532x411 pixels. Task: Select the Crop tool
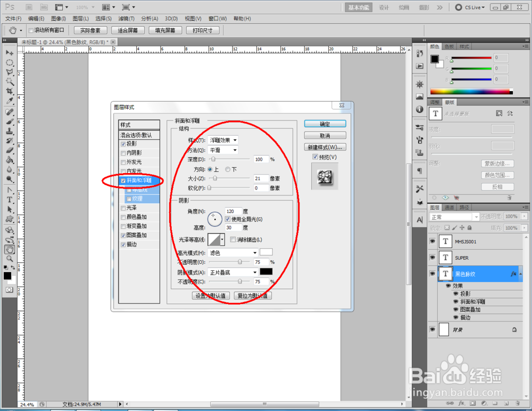point(10,91)
